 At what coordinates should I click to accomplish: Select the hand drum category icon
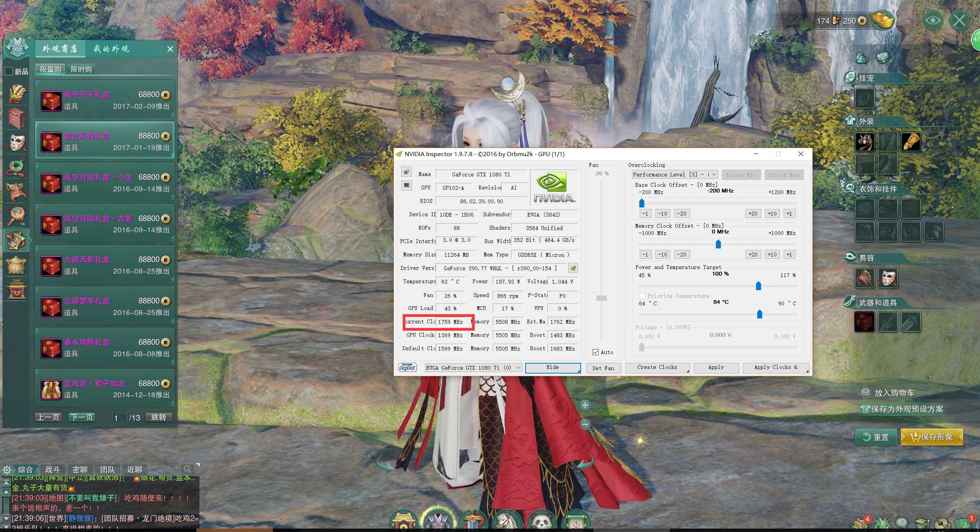pyautogui.click(x=16, y=216)
